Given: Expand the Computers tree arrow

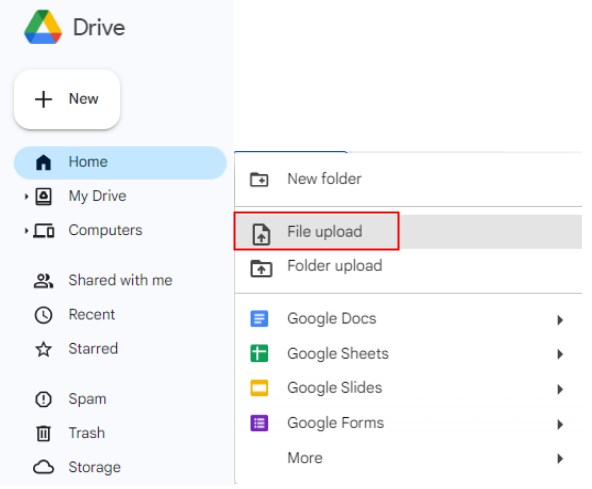Looking at the screenshot, I should (x=26, y=230).
